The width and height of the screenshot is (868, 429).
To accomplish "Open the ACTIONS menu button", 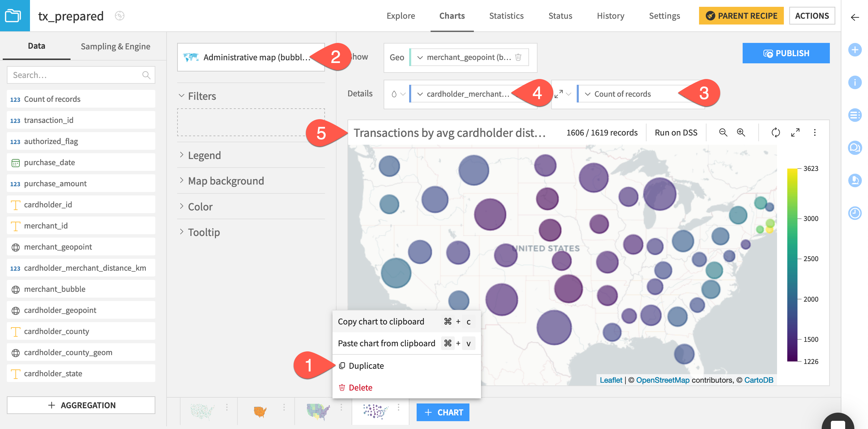I will click(812, 16).
